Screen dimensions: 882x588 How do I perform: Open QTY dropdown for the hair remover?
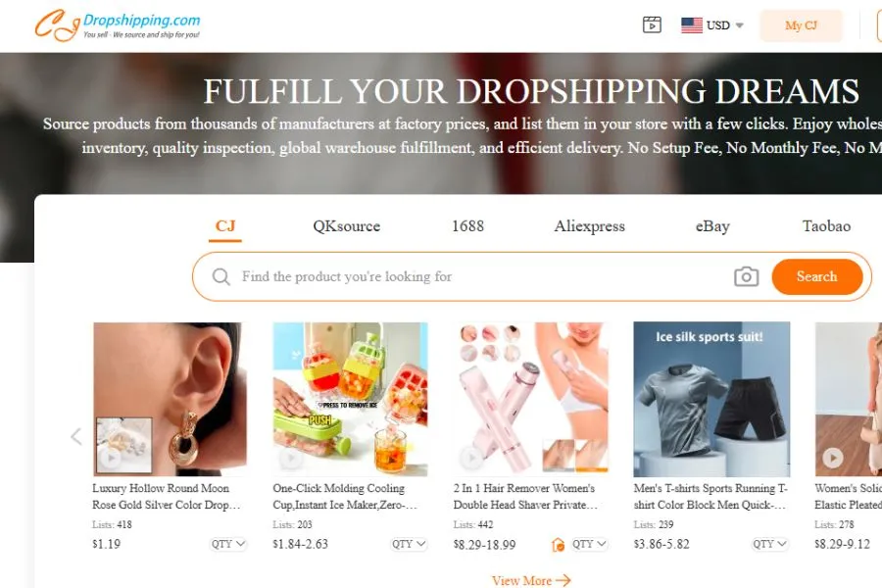[589, 544]
